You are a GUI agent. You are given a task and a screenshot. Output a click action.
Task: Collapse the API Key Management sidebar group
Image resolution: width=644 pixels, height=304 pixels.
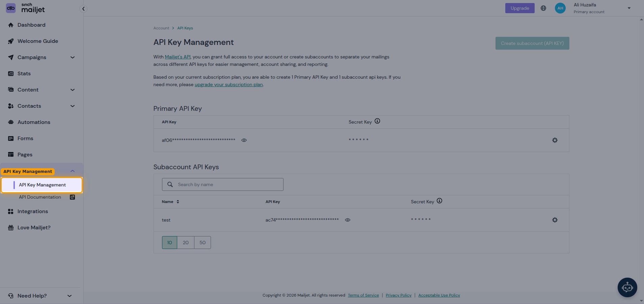73,171
